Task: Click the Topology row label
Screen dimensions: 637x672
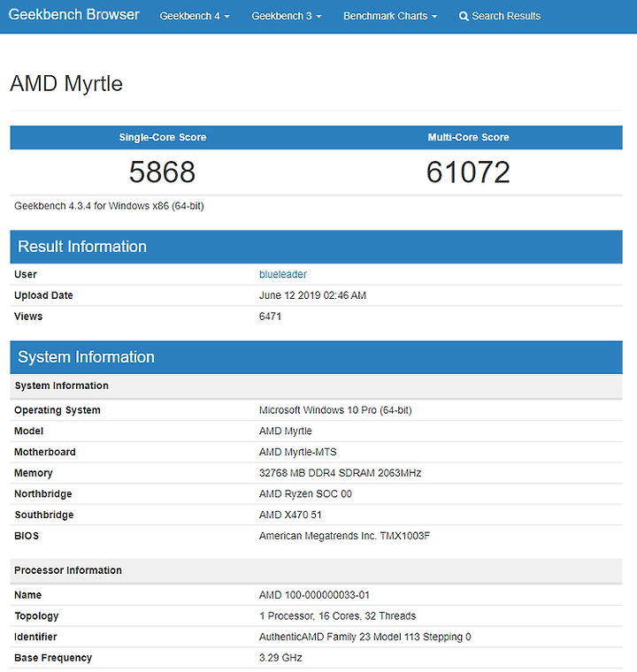Action: click(x=36, y=616)
